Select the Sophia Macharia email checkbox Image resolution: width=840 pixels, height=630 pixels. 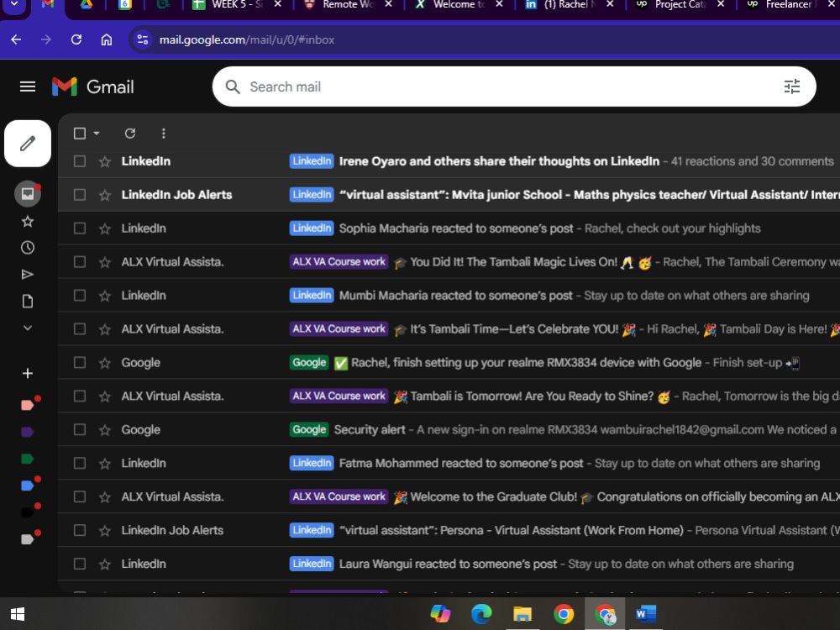point(79,228)
